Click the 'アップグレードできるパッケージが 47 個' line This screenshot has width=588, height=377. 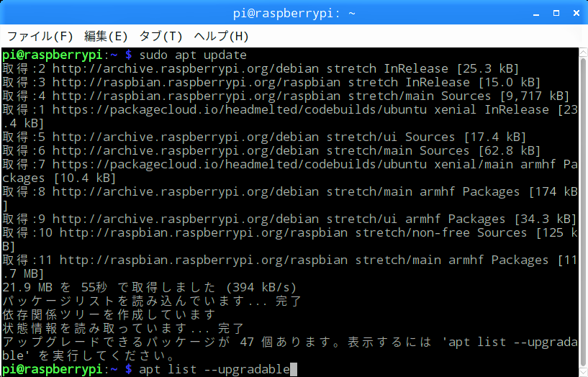(x=289, y=349)
